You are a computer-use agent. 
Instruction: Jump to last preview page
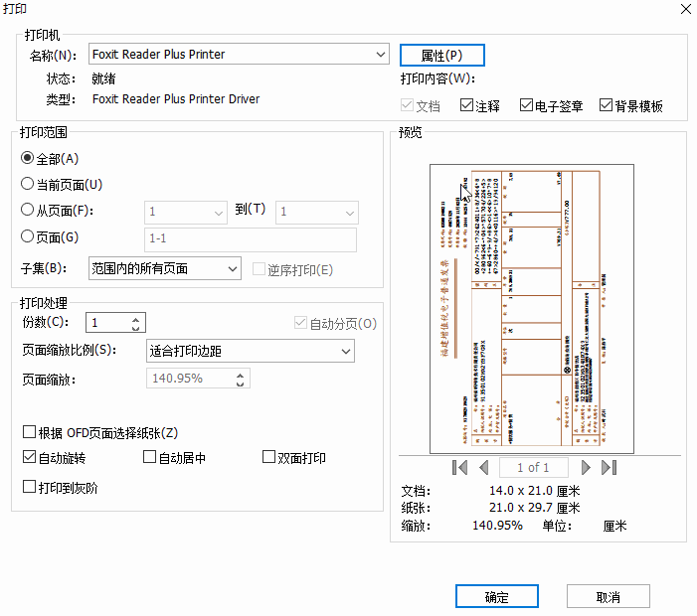click(x=610, y=467)
